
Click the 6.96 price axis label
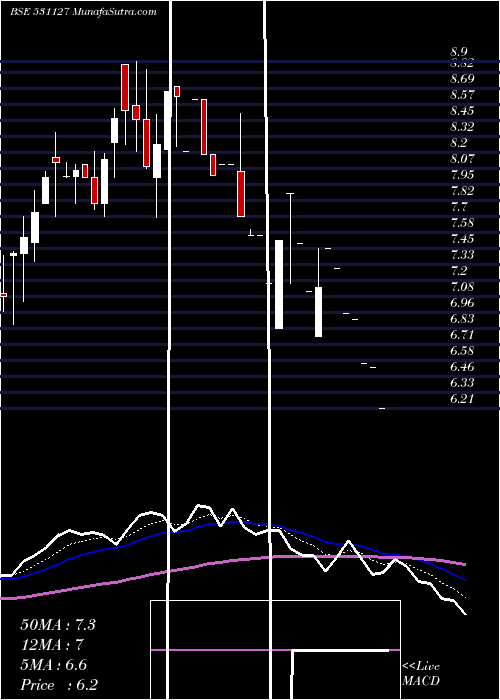tap(462, 303)
